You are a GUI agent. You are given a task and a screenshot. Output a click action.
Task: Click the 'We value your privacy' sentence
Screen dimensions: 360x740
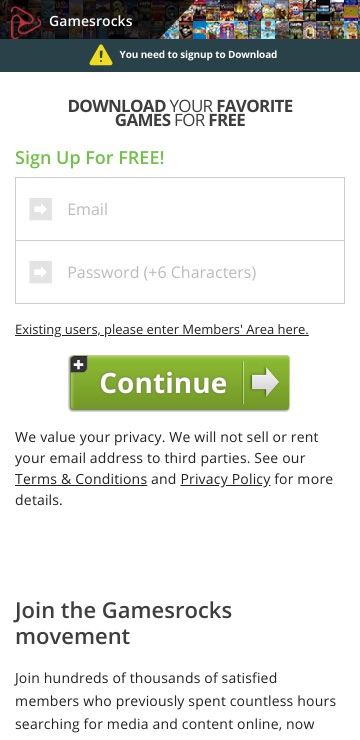(174, 468)
